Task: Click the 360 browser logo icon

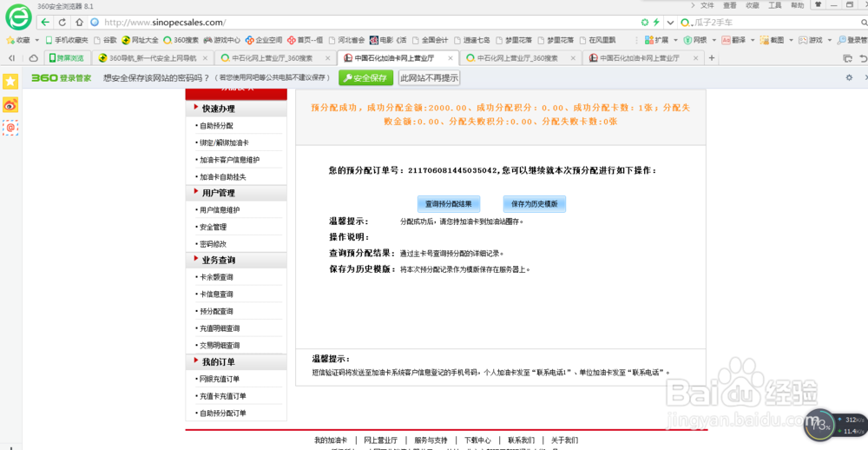Action: [x=19, y=17]
